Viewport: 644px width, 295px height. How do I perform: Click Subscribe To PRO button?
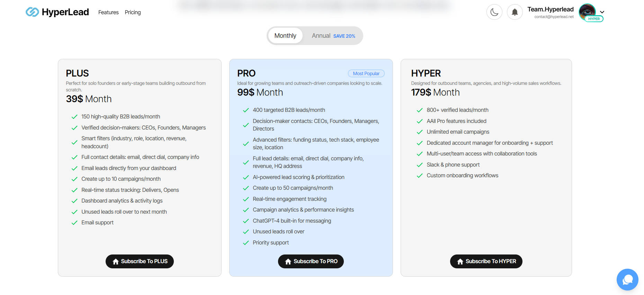(311, 261)
